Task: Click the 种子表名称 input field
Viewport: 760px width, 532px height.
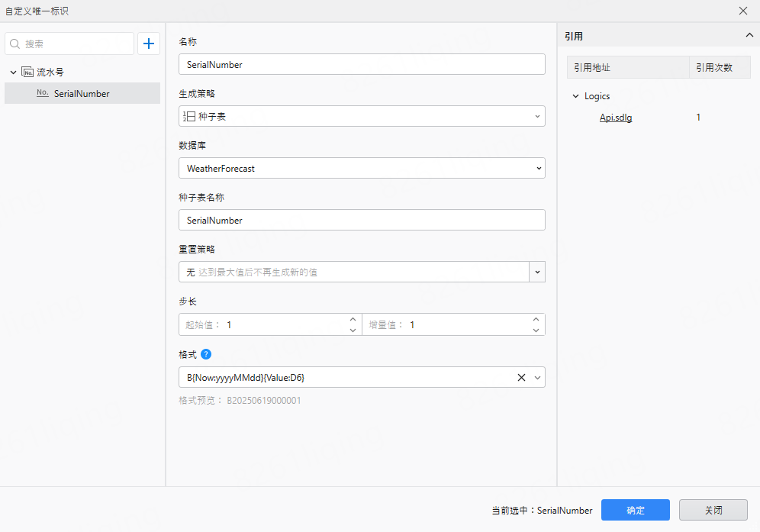Action: point(362,221)
